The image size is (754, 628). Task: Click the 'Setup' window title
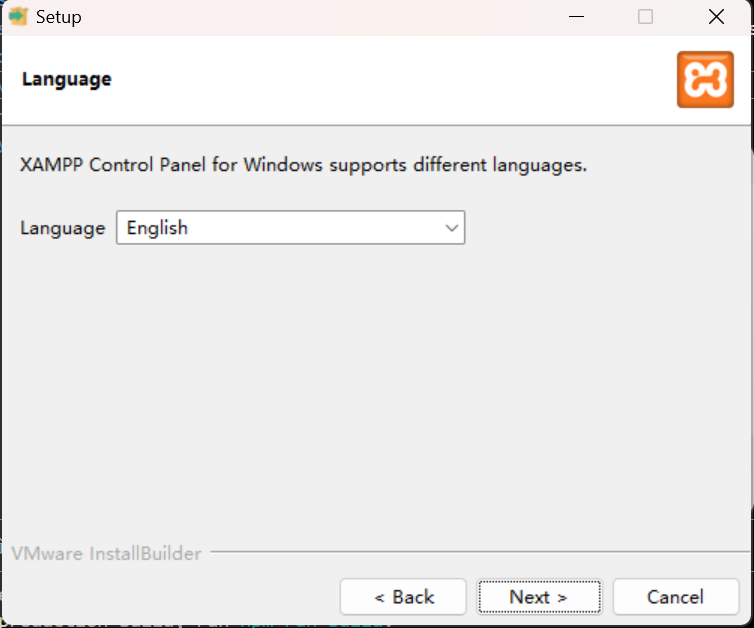tap(59, 17)
